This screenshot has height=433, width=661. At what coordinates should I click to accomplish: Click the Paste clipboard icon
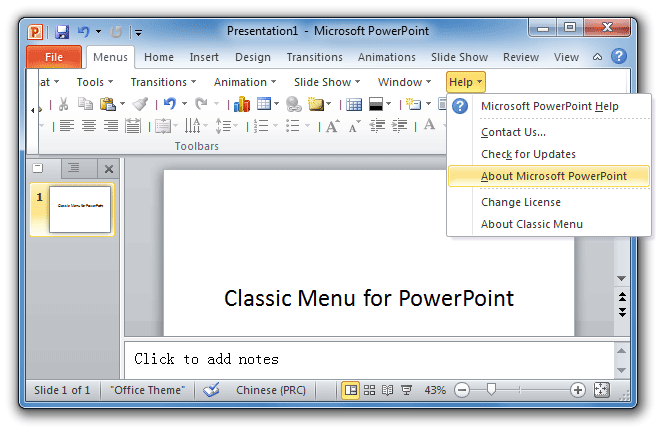click(x=108, y=104)
